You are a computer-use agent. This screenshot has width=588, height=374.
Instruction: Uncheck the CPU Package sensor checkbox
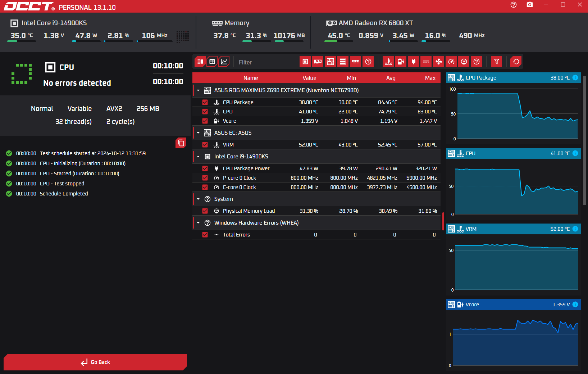click(205, 102)
